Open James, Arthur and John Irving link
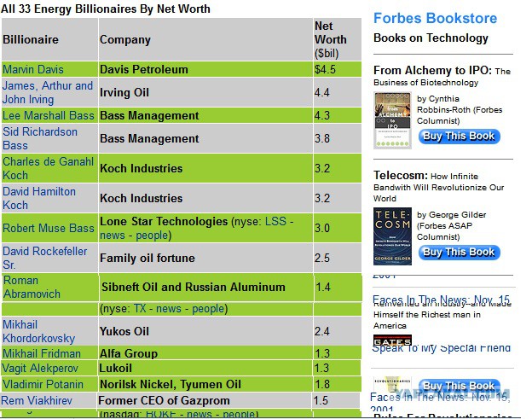Screen dimensions: 532x419 click(x=48, y=92)
